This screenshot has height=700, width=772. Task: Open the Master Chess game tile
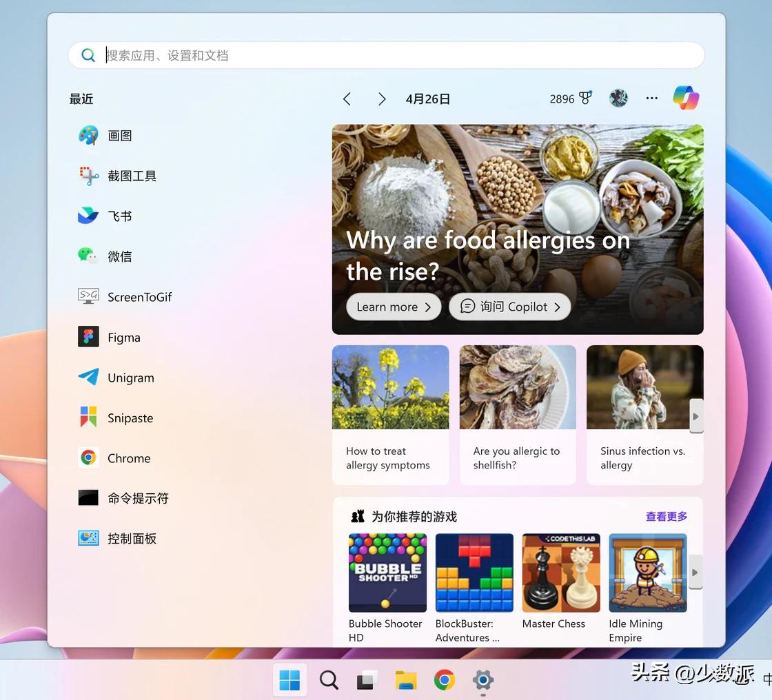pos(561,582)
